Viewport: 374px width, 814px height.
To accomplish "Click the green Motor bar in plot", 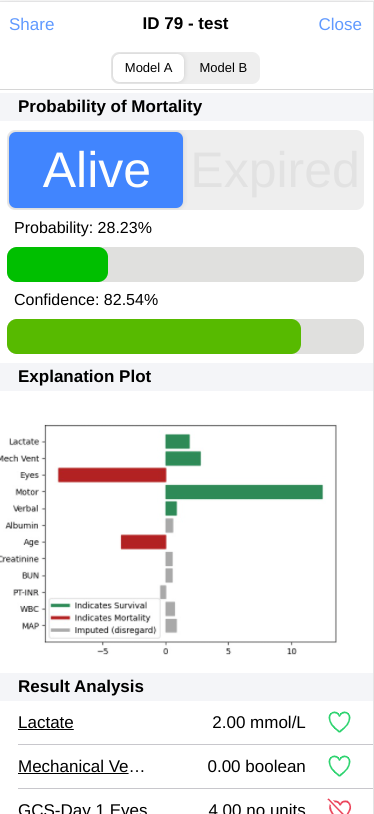I will pyautogui.click(x=244, y=492).
